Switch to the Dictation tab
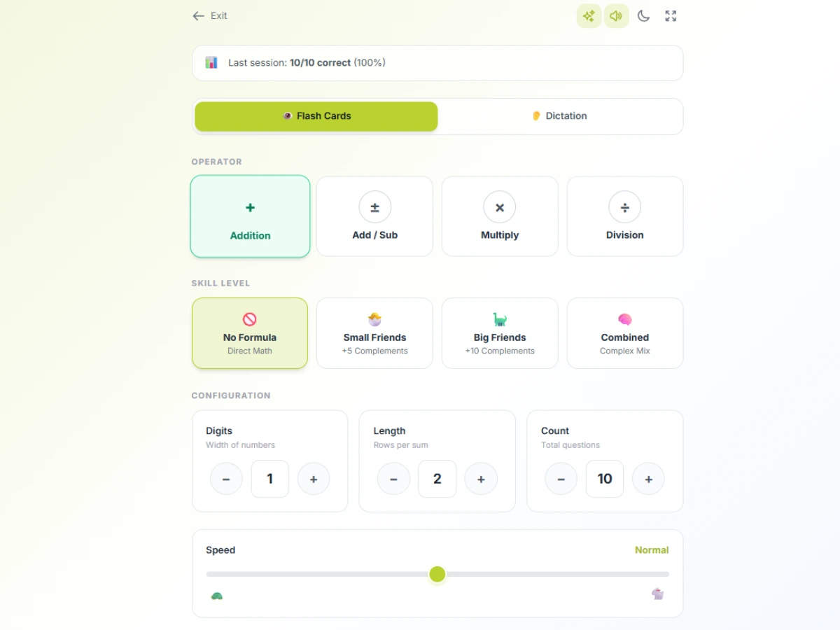840x630 pixels. pyautogui.click(x=559, y=116)
